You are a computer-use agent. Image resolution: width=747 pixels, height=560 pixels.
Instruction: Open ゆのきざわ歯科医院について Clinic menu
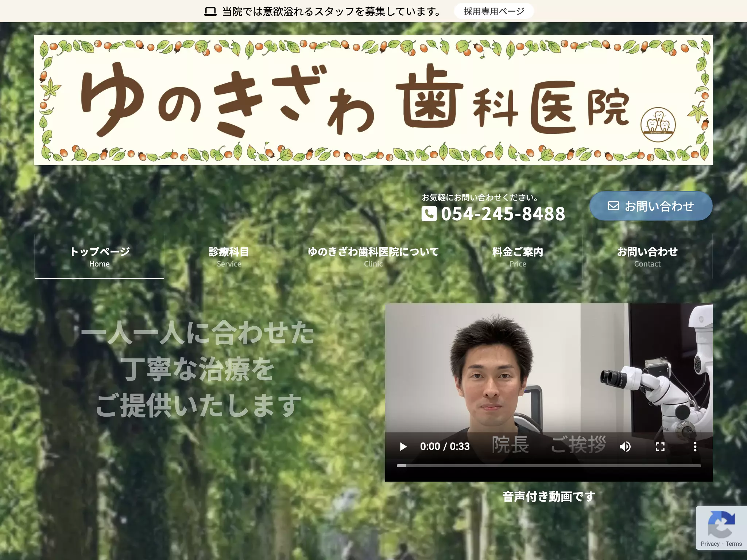pyautogui.click(x=373, y=257)
